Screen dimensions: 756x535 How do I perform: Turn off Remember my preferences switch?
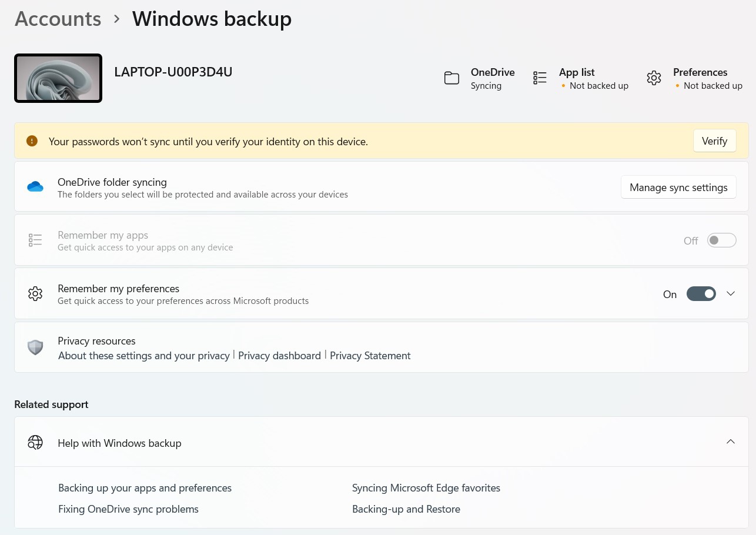701,294
